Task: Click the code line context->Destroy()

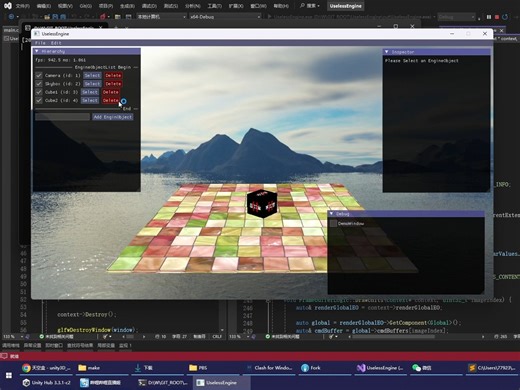Action: point(86,314)
